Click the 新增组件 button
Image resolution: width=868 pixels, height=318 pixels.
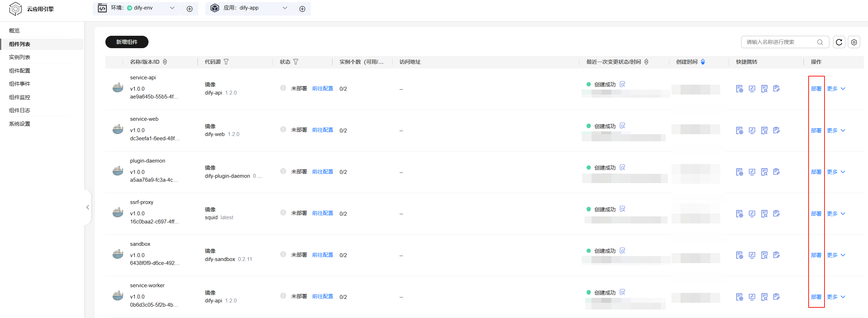(127, 42)
